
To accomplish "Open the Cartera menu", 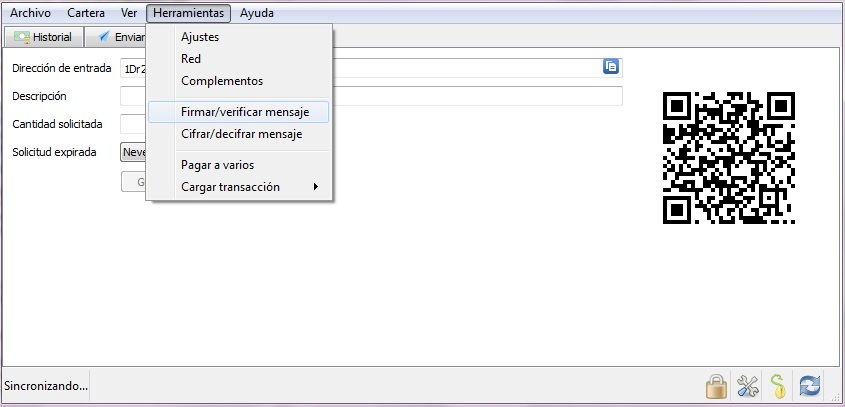I will [86, 13].
